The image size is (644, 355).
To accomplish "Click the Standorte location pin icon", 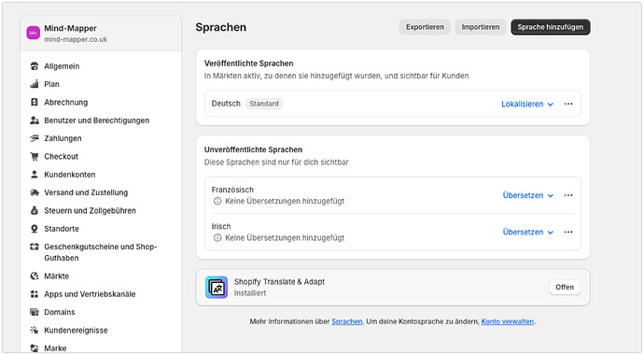I will point(35,229).
